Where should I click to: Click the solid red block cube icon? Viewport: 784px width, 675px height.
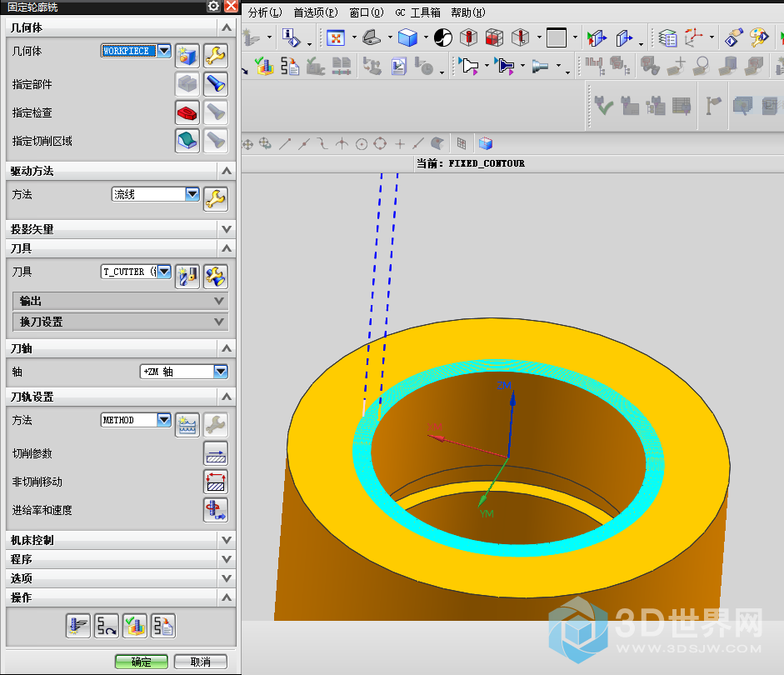[494, 37]
